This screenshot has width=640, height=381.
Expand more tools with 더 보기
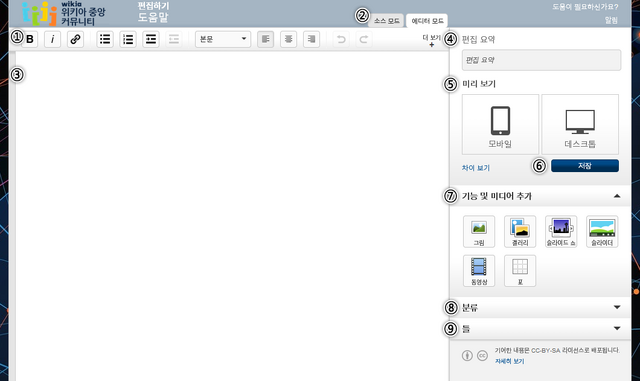(431, 40)
